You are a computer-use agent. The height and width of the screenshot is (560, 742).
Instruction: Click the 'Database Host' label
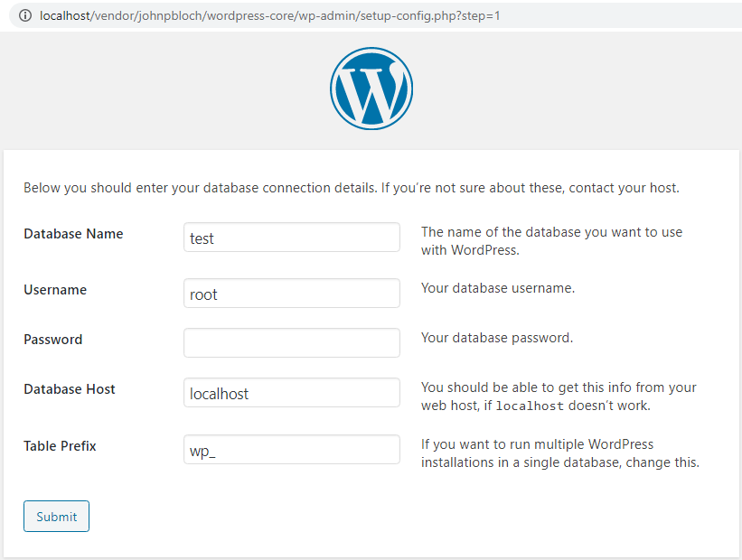pyautogui.click(x=70, y=389)
